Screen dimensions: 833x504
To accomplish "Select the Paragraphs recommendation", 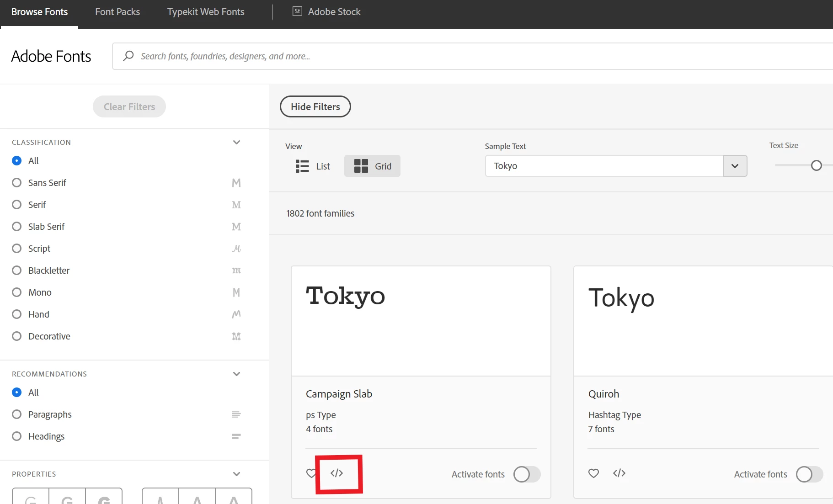I will pos(17,414).
